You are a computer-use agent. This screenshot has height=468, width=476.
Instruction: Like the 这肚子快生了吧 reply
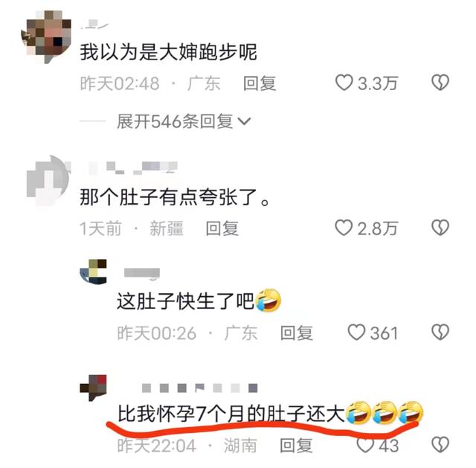click(x=356, y=333)
